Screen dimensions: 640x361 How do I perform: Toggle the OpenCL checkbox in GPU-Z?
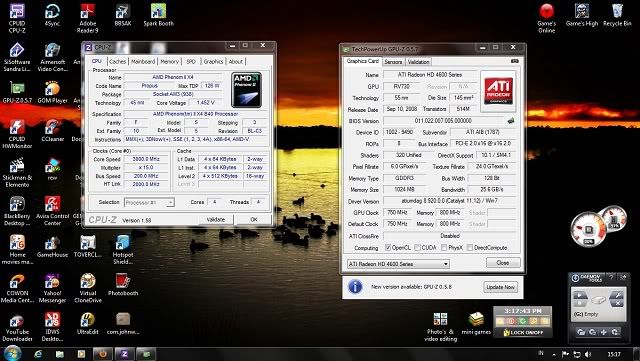[x=388, y=247]
